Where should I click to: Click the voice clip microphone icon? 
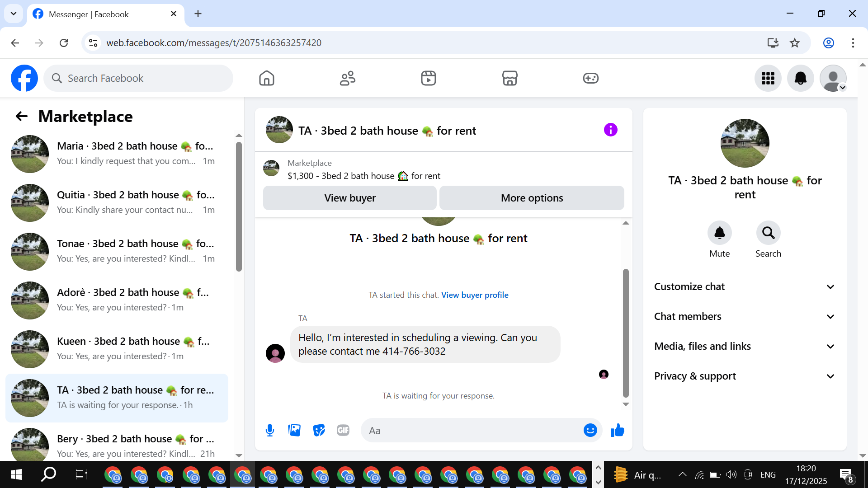tap(270, 430)
